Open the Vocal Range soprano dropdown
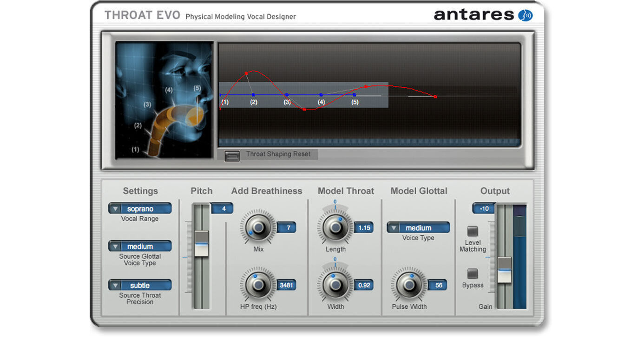Image resolution: width=644 pixels, height=338 pixels. click(140, 208)
